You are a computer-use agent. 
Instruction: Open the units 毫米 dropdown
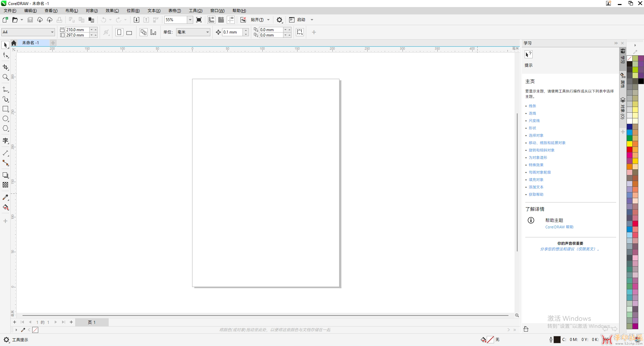(x=208, y=32)
